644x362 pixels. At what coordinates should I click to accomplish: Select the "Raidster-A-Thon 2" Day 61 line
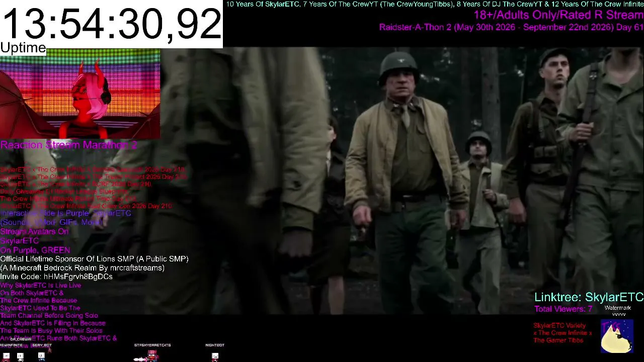pyautogui.click(x=511, y=27)
